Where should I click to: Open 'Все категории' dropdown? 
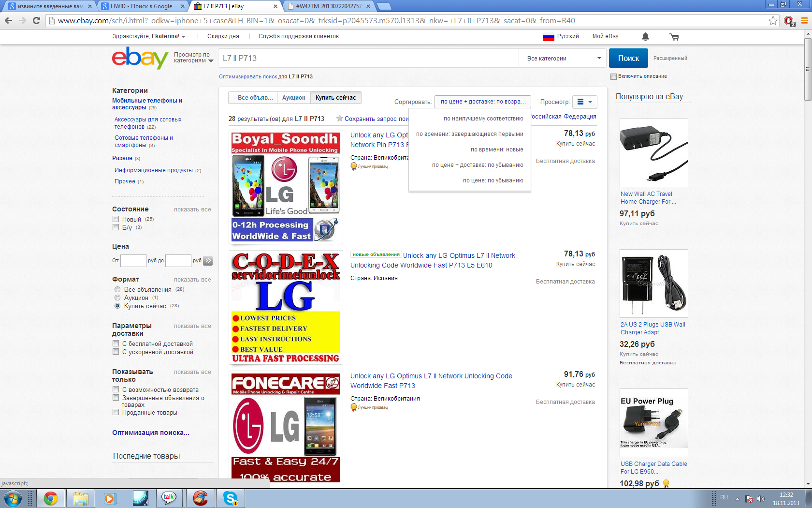point(563,58)
